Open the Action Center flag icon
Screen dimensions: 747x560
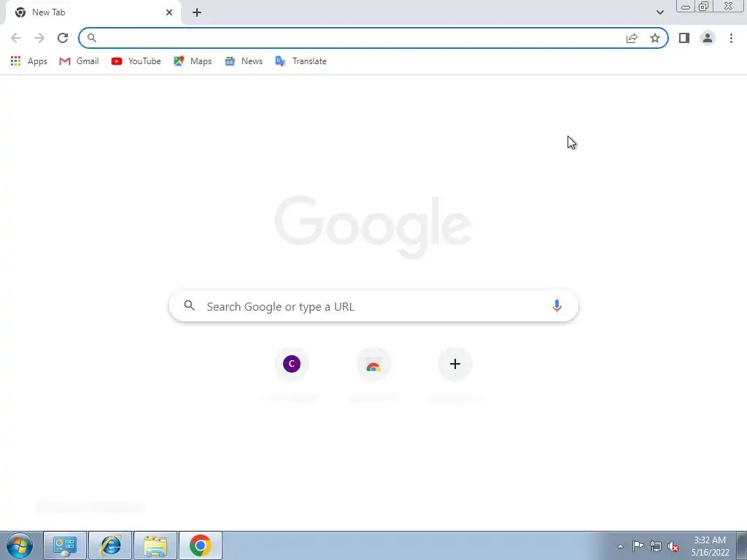click(x=638, y=546)
